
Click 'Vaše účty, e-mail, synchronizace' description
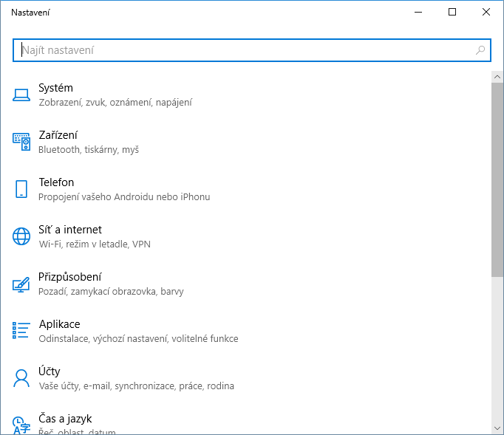(136, 386)
